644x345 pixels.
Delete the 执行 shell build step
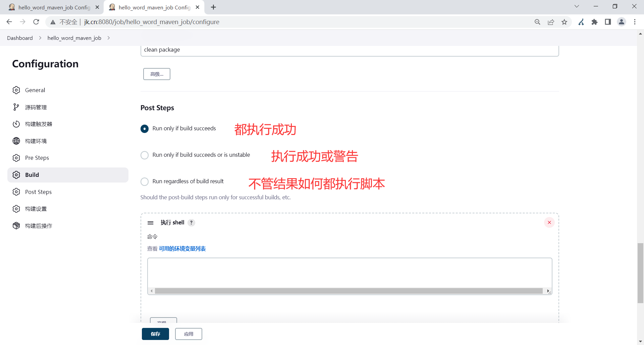[549, 222]
